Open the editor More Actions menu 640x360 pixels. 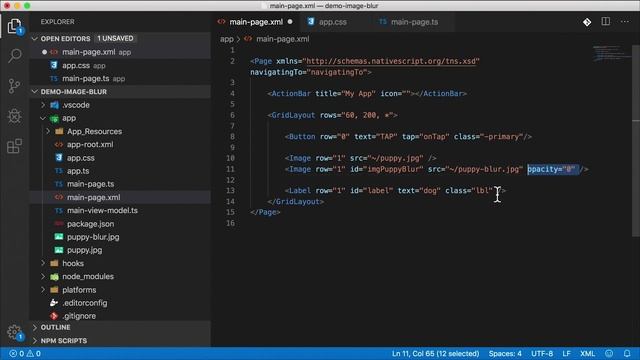[x=625, y=22]
